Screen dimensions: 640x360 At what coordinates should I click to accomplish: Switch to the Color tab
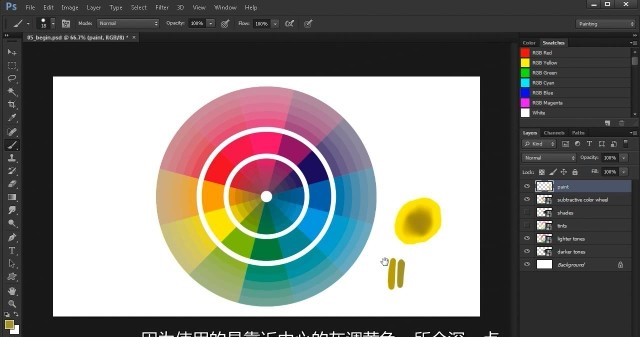click(x=529, y=43)
